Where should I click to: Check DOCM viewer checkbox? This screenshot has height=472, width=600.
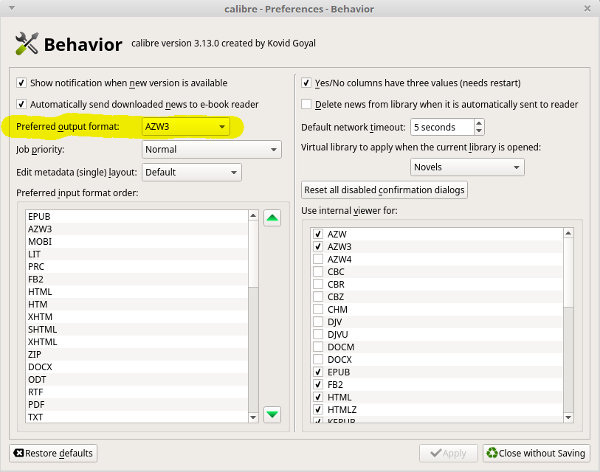318,347
